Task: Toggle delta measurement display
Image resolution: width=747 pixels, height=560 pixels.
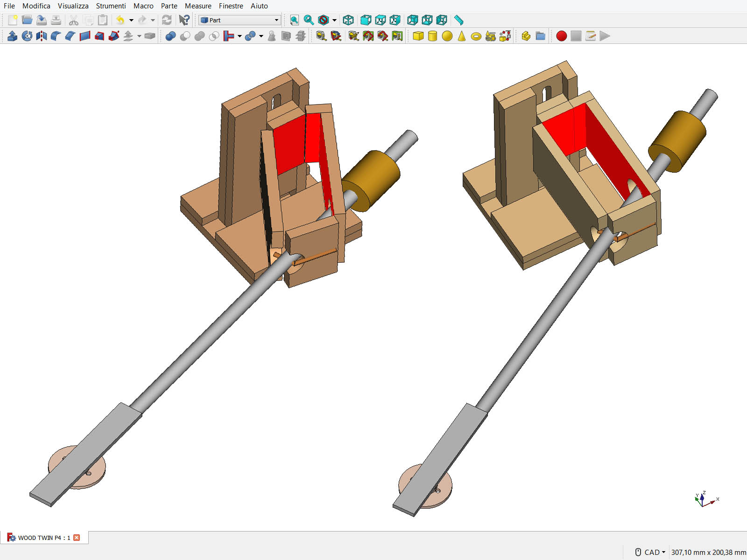Action: click(x=397, y=36)
